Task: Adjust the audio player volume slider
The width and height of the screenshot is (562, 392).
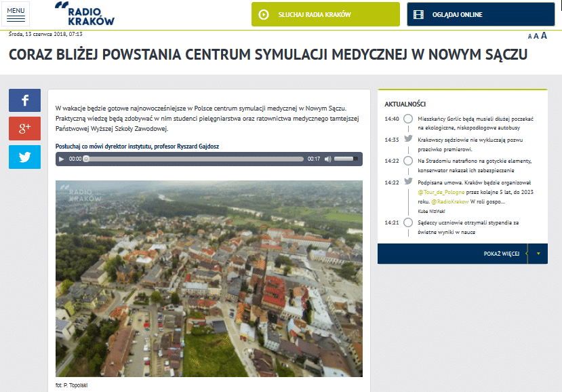Action: tap(346, 159)
